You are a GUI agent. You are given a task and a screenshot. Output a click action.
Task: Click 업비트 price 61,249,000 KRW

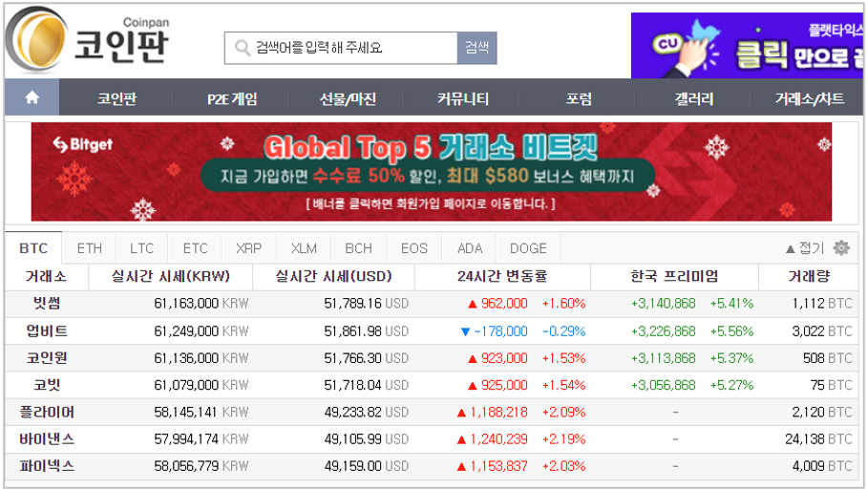coord(201,331)
